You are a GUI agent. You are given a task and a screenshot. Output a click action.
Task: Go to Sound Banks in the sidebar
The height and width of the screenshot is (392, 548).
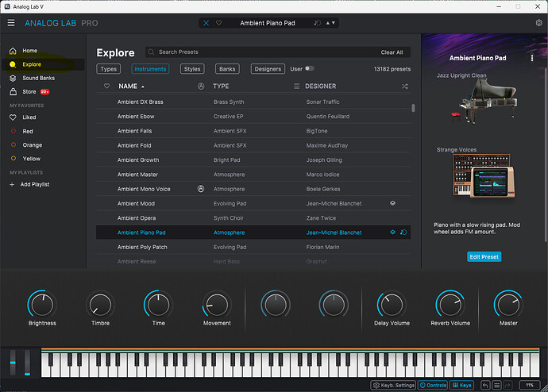(x=38, y=78)
